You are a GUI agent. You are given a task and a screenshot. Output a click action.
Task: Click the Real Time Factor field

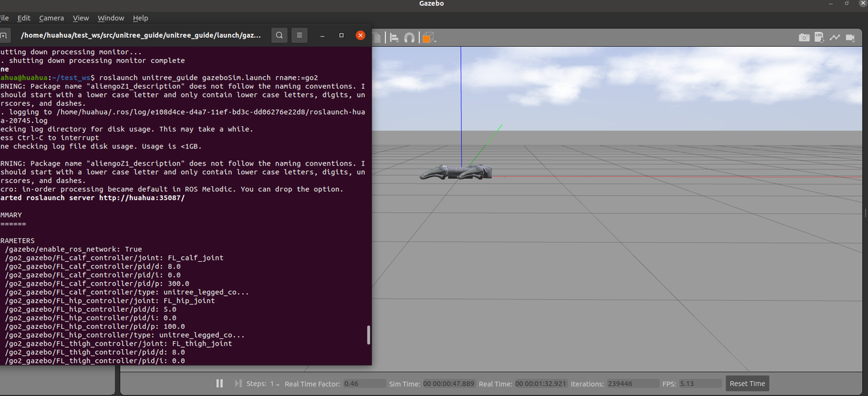click(x=363, y=384)
